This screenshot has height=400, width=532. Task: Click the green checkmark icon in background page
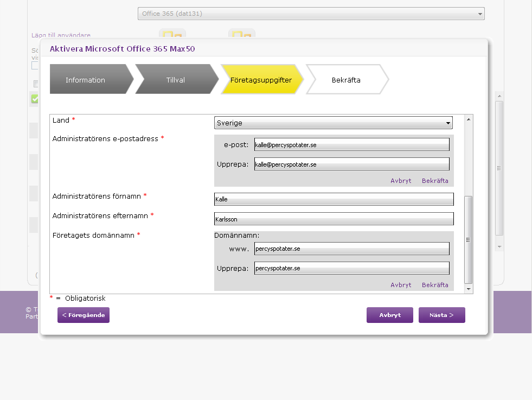coord(35,99)
